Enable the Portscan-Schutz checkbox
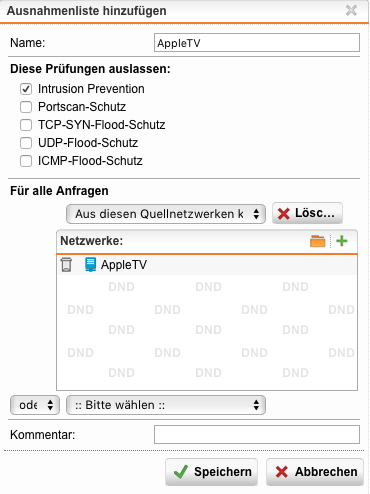The image size is (370, 494). (26, 107)
